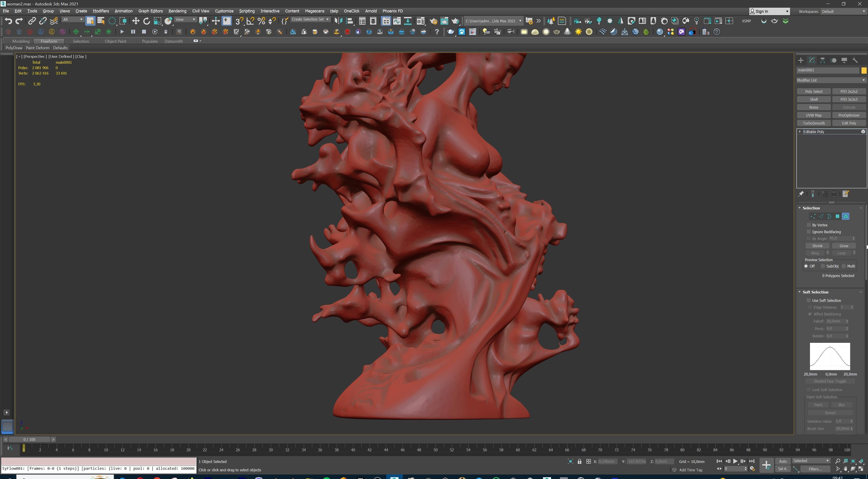Image resolution: width=868 pixels, height=479 pixels.
Task: Collapse the Selection rollout
Action: [x=799, y=208]
